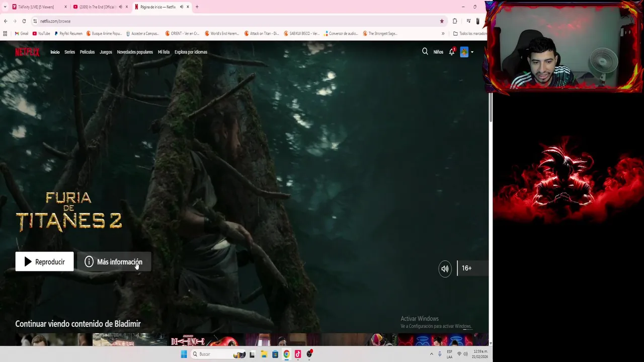The image size is (644, 362).
Task: Open the TikTok taskbar app icon
Action: tap(298, 354)
